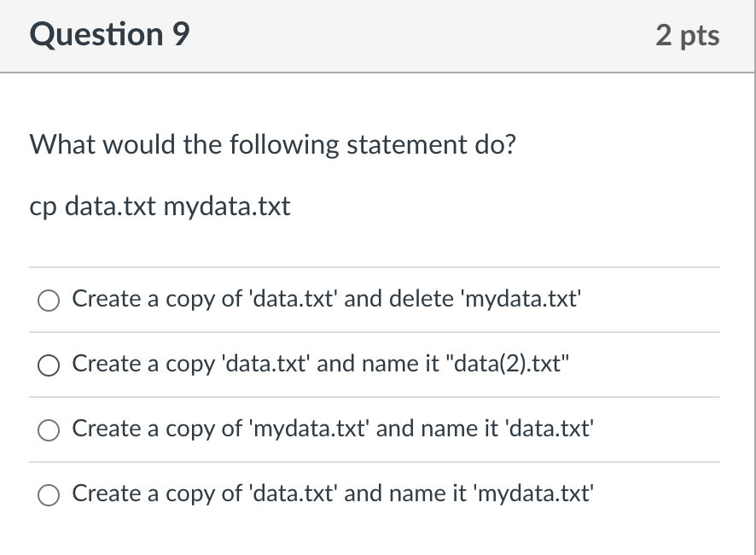Click answer label "Create a copy of 'mydata.txt' and name it"
The image size is (756, 555).
(285, 429)
